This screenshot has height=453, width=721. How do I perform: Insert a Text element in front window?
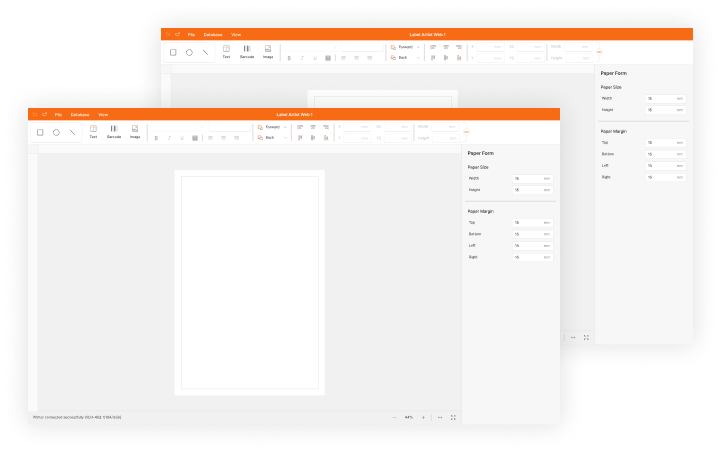(x=93, y=132)
